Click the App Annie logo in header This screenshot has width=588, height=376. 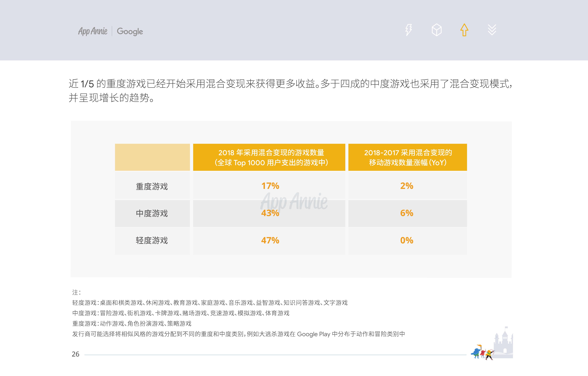(93, 31)
